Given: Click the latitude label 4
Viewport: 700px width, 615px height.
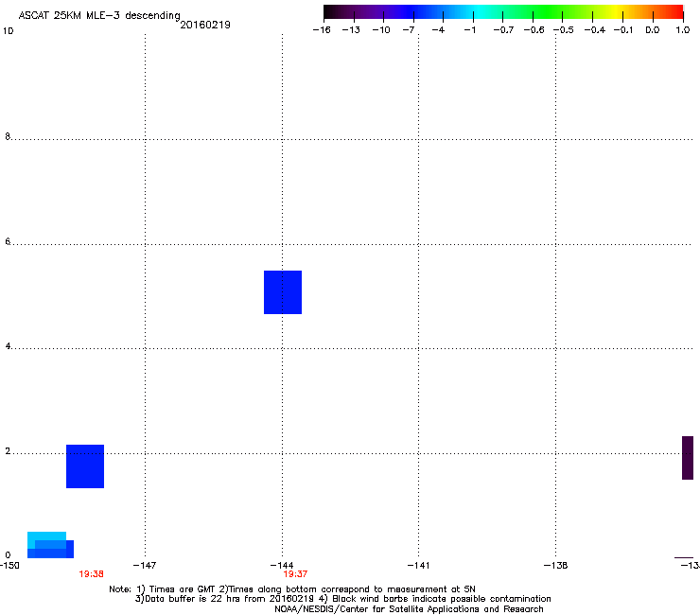Looking at the screenshot, I should coord(8,346).
